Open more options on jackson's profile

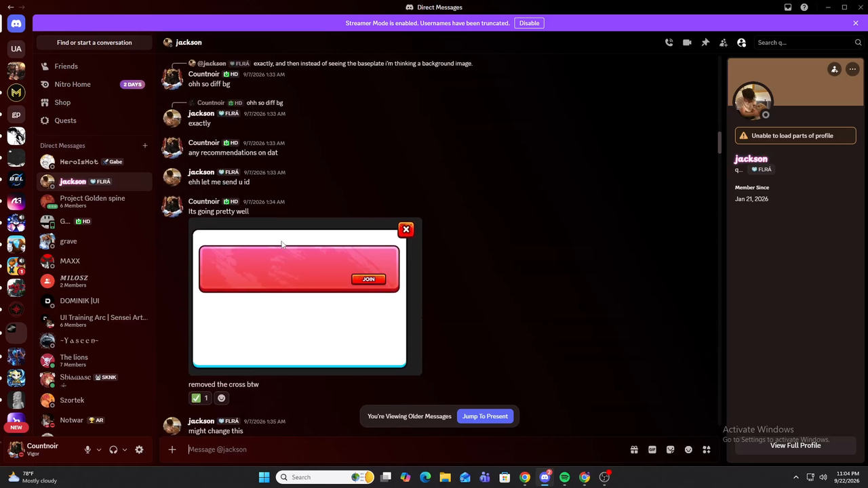852,69
